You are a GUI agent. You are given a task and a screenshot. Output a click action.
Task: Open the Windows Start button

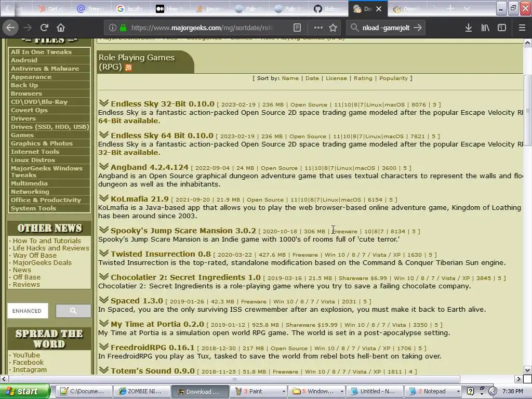[25, 391]
